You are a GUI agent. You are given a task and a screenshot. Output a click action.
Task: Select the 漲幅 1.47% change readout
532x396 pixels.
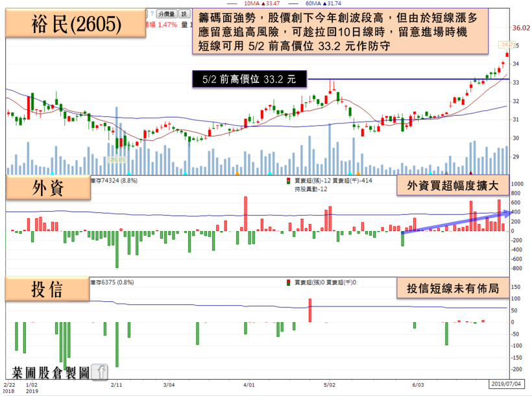pyautogui.click(x=162, y=25)
